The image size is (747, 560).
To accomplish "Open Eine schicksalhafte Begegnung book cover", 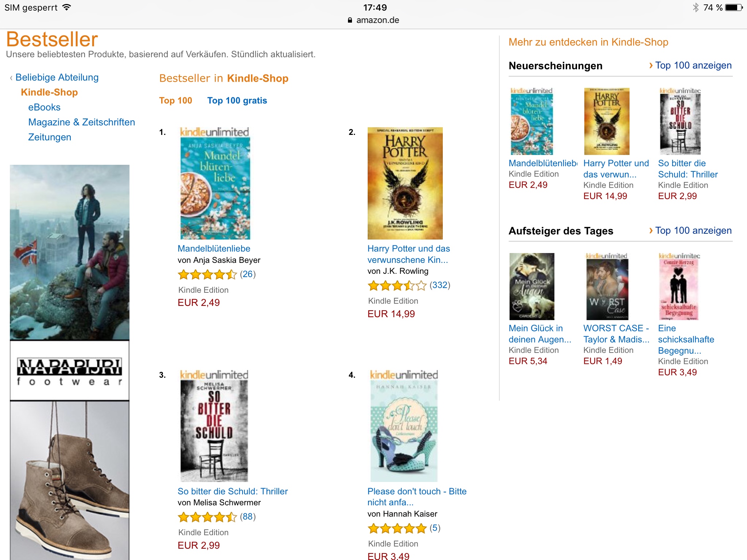I will click(678, 287).
